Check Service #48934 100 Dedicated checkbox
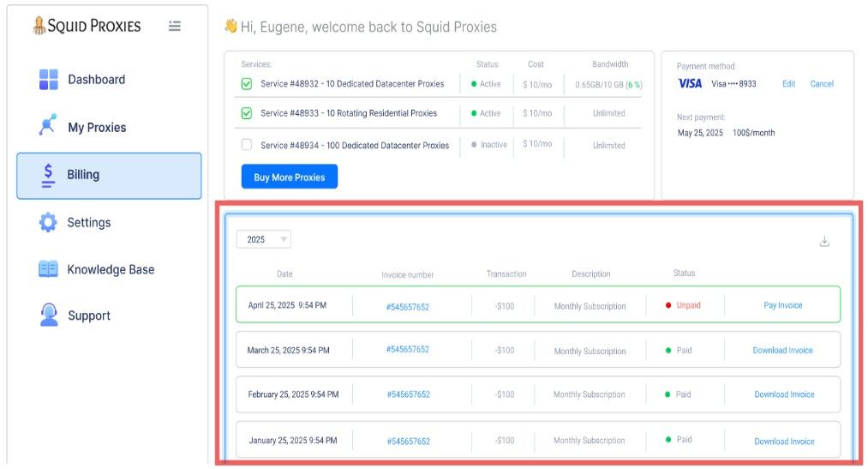The width and height of the screenshot is (868, 469). pos(247,145)
